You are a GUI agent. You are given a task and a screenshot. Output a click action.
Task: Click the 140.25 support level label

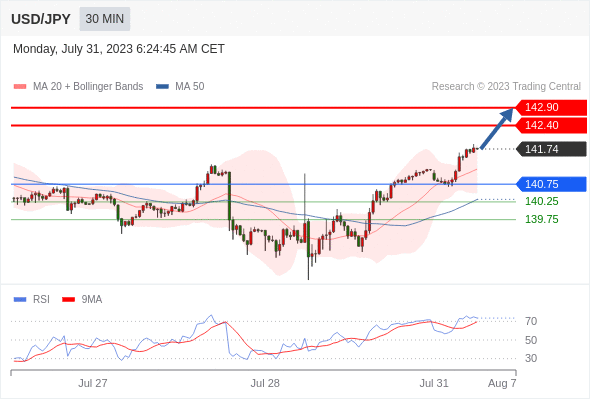pos(542,201)
